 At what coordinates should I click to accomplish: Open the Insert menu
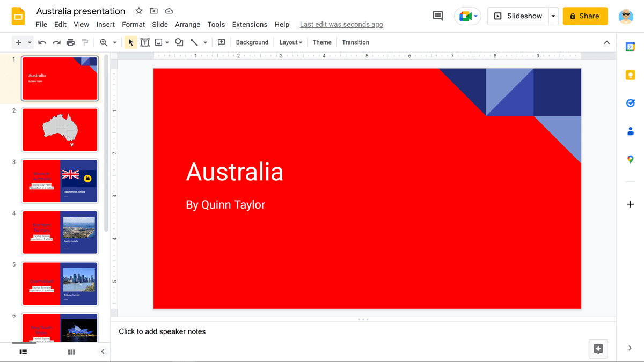[x=105, y=24]
